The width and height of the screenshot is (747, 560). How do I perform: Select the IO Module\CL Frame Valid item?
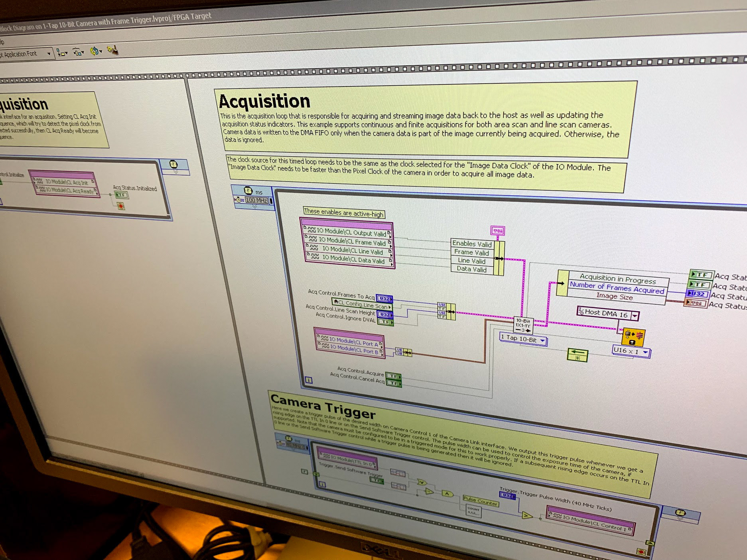348,241
